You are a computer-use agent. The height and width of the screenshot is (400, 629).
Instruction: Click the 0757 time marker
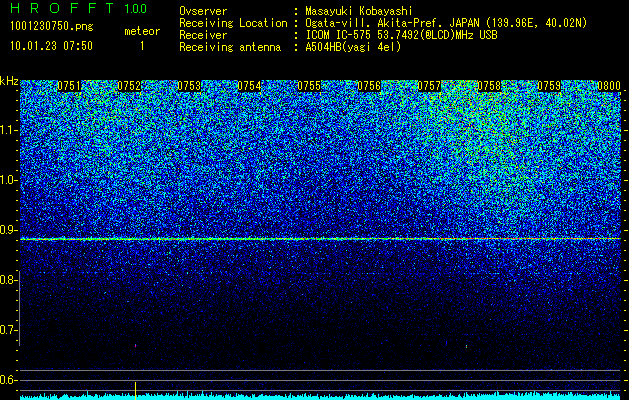point(429,86)
